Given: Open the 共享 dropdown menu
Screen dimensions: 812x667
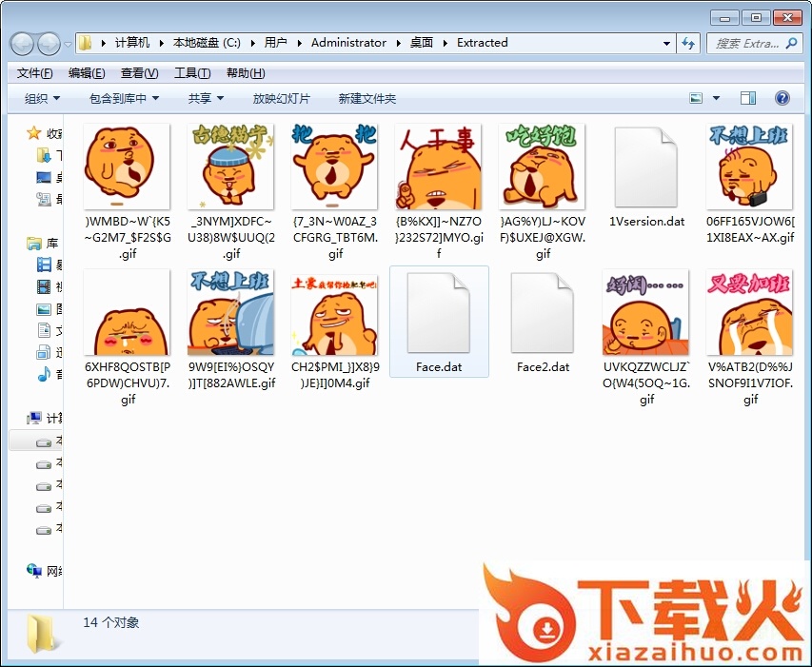Looking at the screenshot, I should (x=206, y=98).
